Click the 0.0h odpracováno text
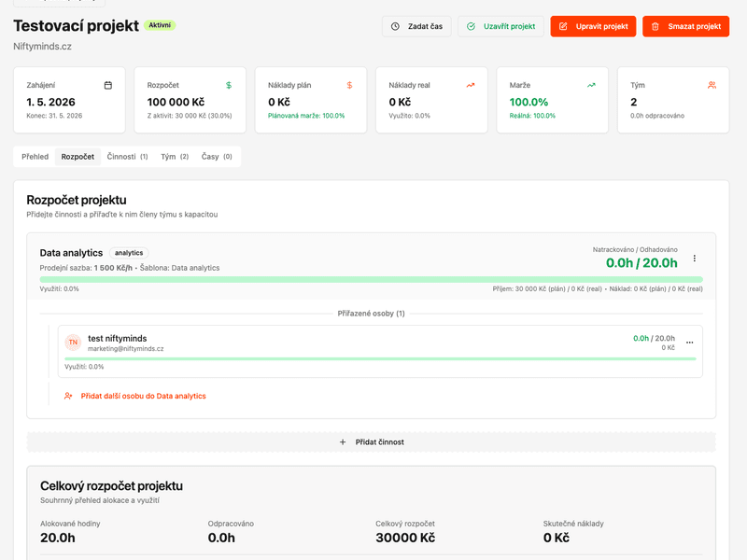Viewport: 747px width, 560px height. 657,116
